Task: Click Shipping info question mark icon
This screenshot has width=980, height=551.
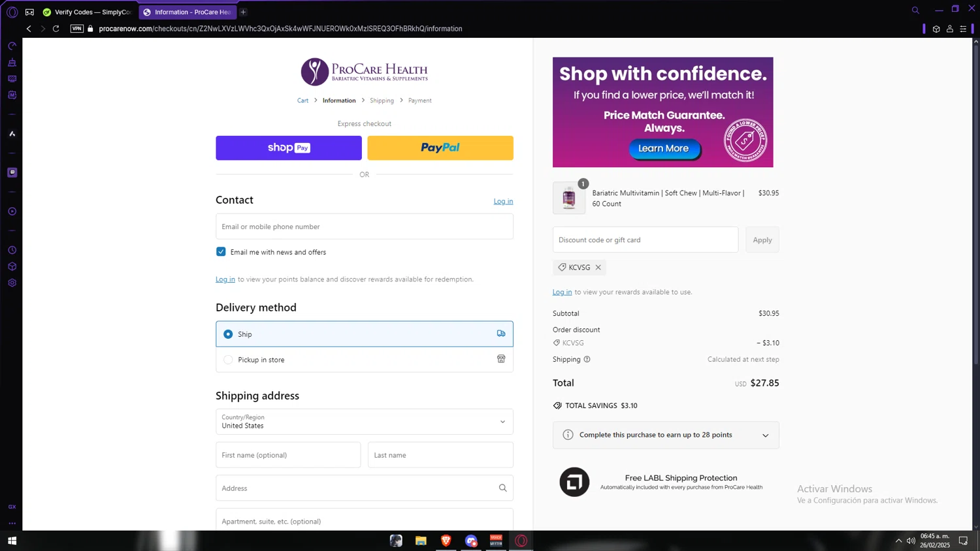Action: (x=587, y=360)
